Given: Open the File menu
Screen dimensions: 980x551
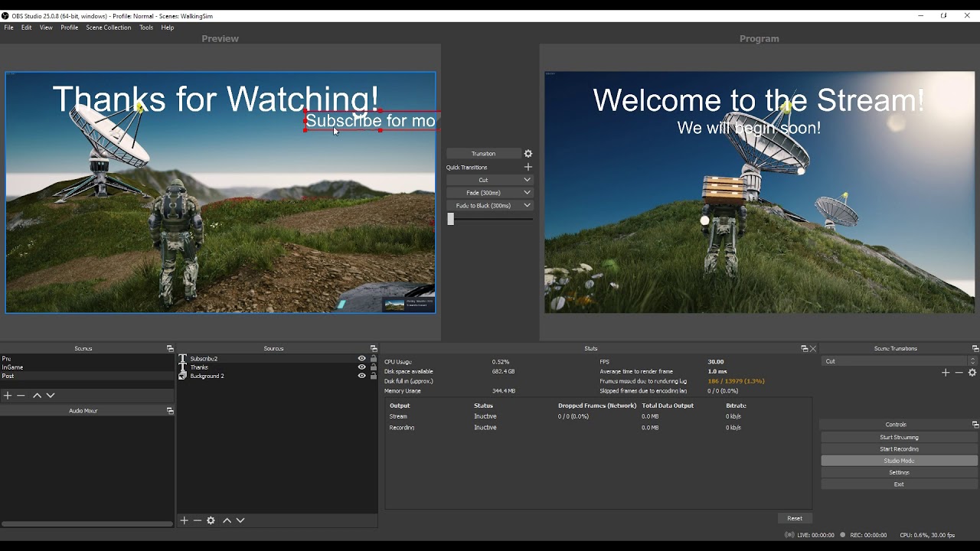Looking at the screenshot, I should pos(8,28).
